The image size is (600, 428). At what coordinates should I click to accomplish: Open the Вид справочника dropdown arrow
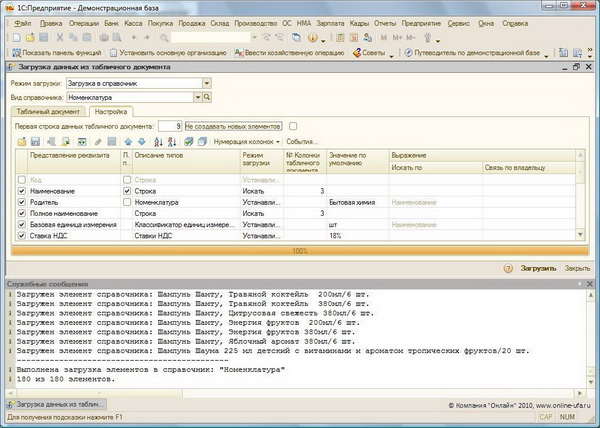click(197, 98)
